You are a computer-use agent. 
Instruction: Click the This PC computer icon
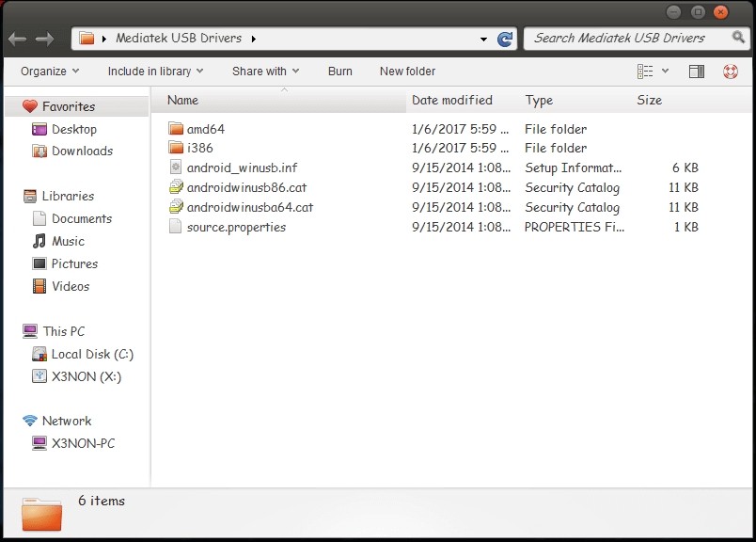pos(30,331)
